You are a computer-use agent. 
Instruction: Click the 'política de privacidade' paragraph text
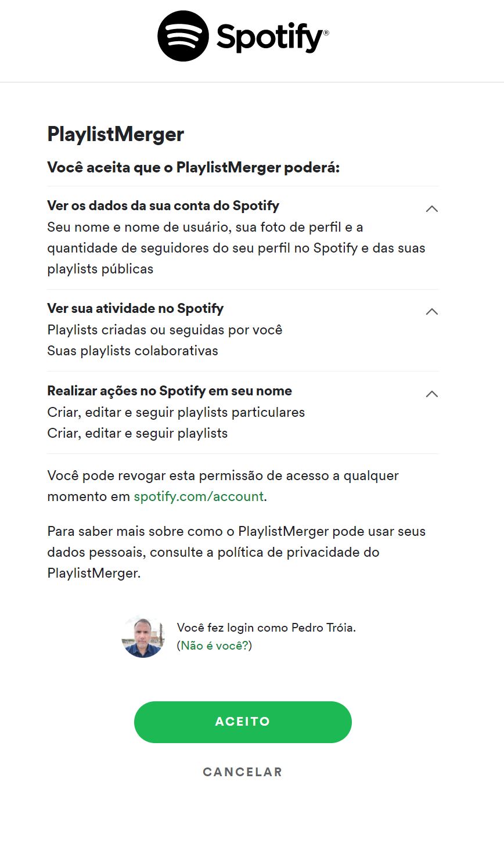click(236, 552)
